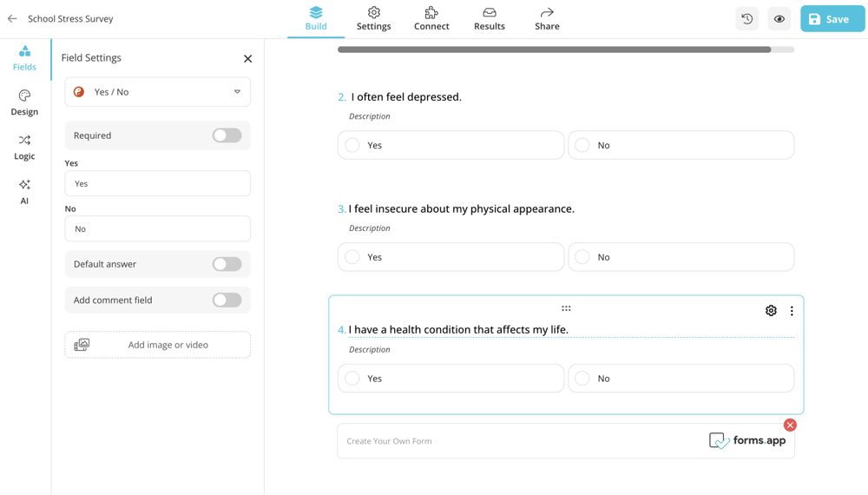The image size is (868, 495).
Task: View the Results tab
Action: 490,19
